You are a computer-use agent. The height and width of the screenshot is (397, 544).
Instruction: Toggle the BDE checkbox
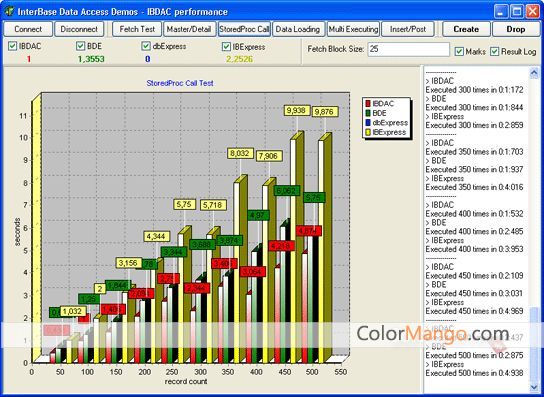(x=80, y=46)
